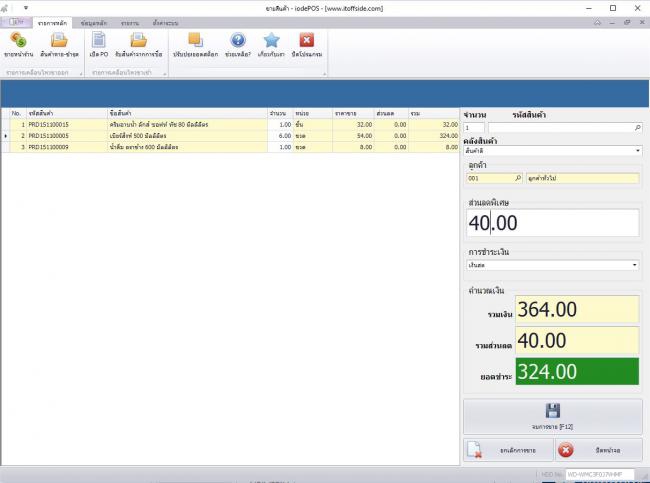Click the finish sale [F12] button
Image resolution: width=650 pixels, height=483 pixels.
553,417
